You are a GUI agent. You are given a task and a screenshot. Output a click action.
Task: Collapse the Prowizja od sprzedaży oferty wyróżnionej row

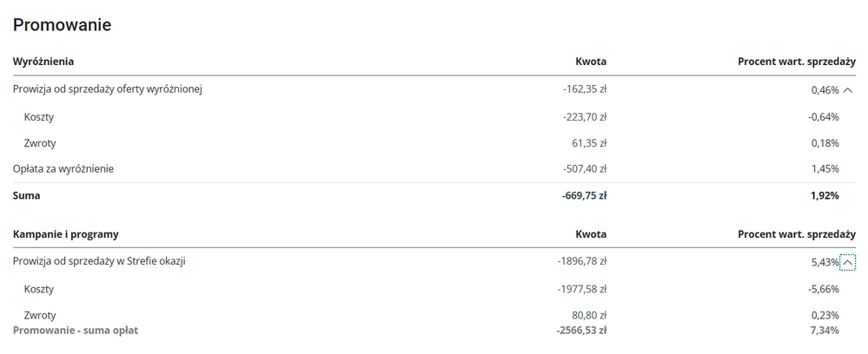click(x=847, y=90)
